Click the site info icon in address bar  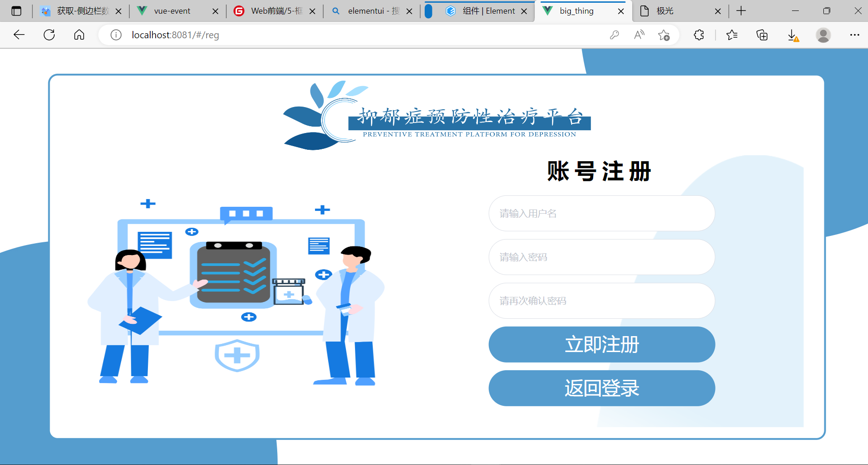pos(116,35)
